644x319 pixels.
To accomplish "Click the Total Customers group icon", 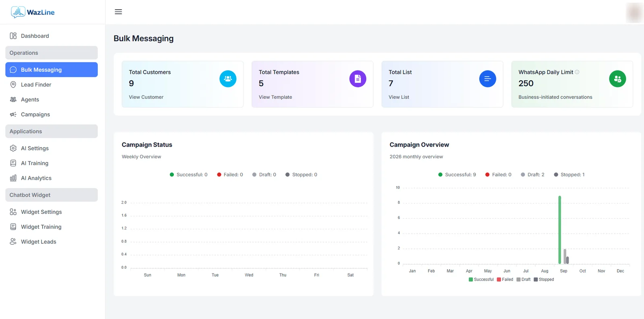I will (x=228, y=79).
